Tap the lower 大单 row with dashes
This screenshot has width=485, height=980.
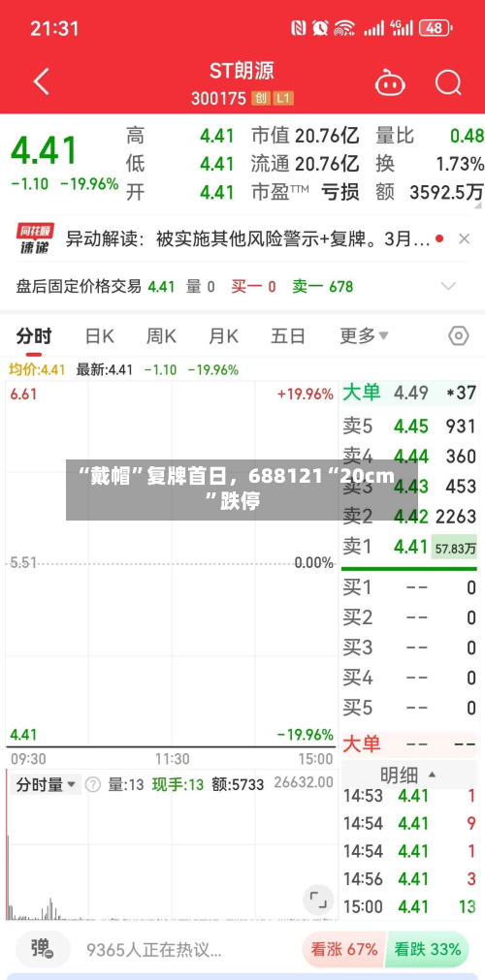point(409,743)
